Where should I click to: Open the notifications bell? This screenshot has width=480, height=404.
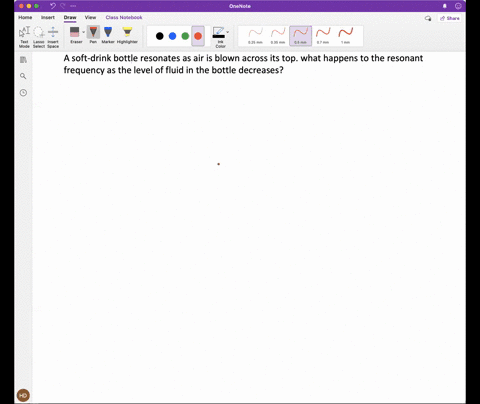445,6
